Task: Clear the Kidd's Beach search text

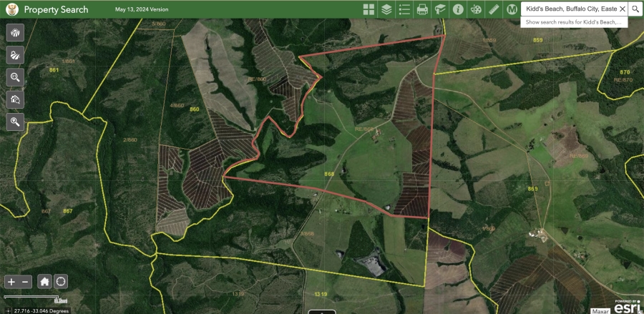Action: click(623, 9)
